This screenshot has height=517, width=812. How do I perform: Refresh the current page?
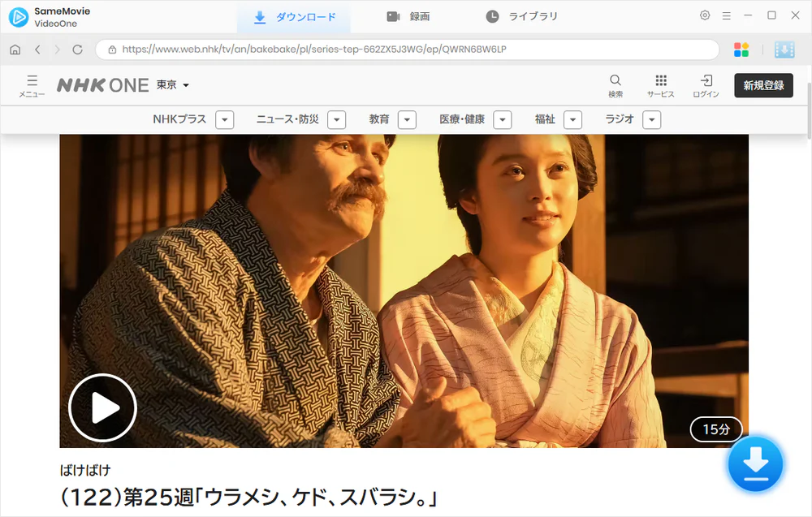[77, 50]
